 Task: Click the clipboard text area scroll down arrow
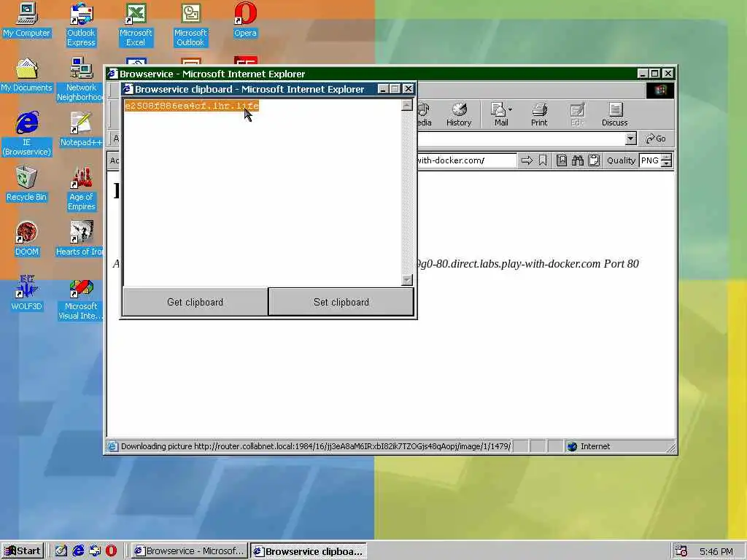407,280
